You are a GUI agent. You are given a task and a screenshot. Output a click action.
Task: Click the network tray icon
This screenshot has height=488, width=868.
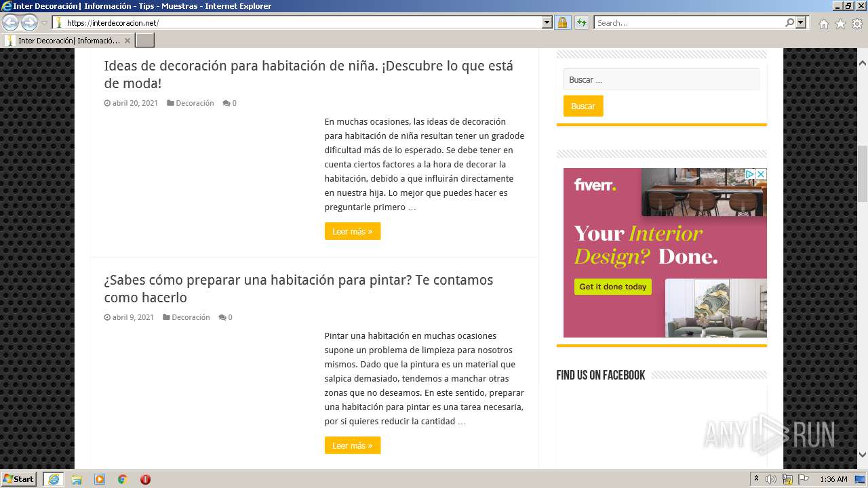coord(787,479)
